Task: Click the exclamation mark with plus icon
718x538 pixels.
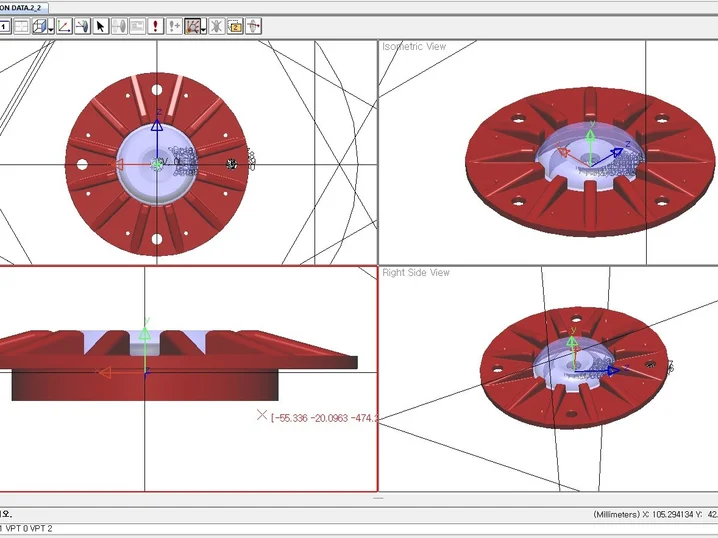Action: point(175,26)
